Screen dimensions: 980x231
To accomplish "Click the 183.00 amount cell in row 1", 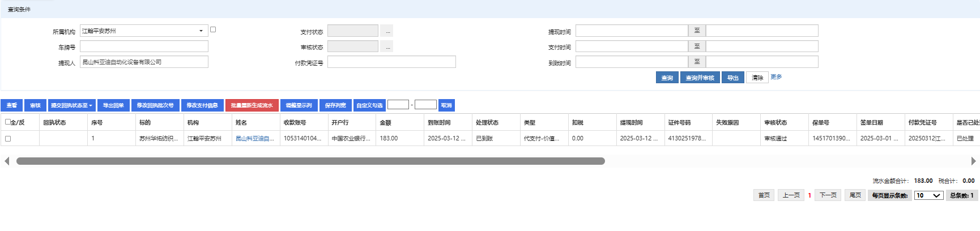I will coord(400,139).
